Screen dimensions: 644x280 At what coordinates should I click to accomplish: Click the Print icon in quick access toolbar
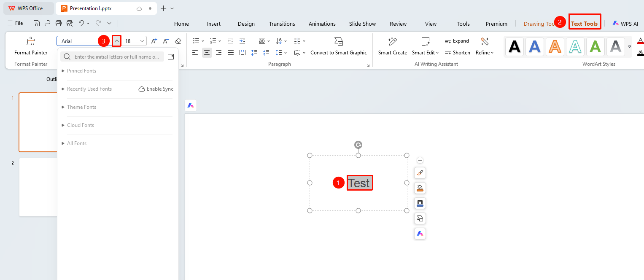click(x=59, y=23)
